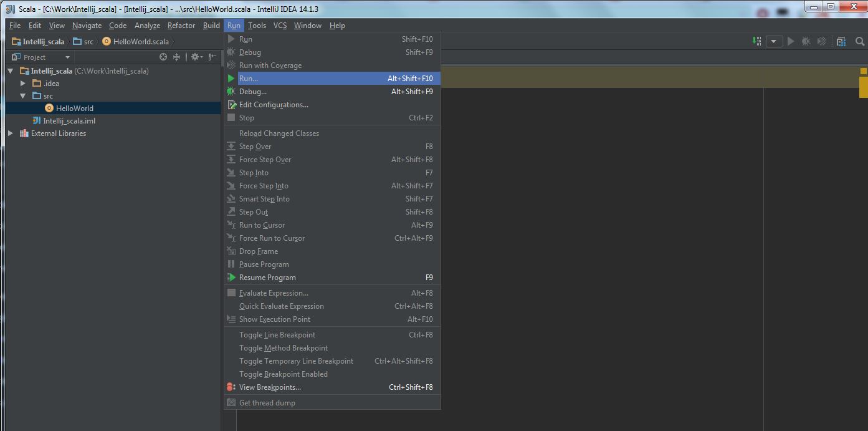Click View Breakpoints... menu entry
This screenshot has height=431, width=868.
click(x=332, y=387)
